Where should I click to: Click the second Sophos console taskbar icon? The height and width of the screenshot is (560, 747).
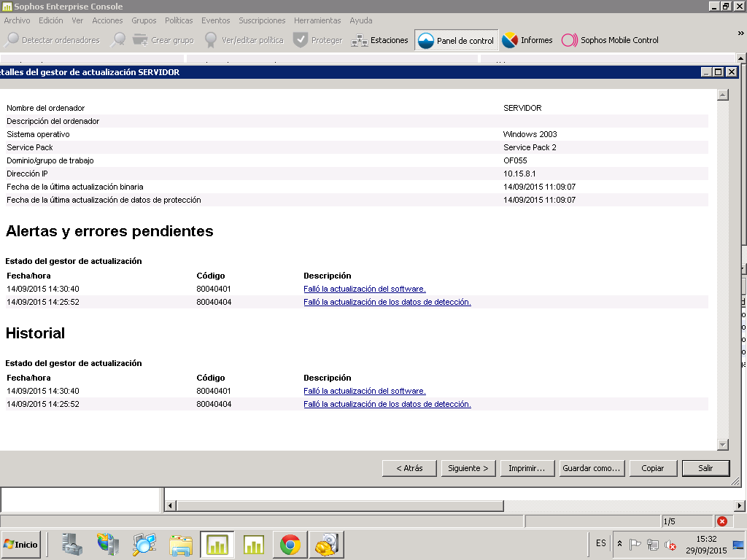click(x=253, y=544)
